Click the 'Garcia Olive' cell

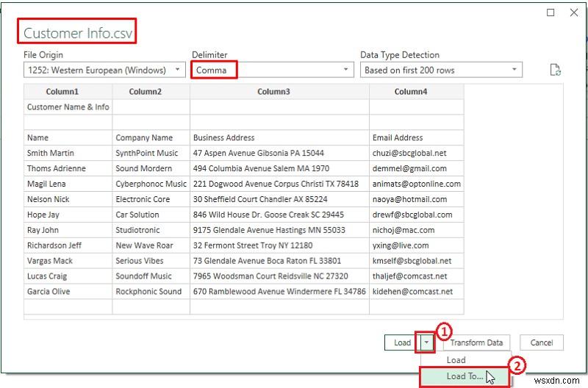tap(68, 291)
